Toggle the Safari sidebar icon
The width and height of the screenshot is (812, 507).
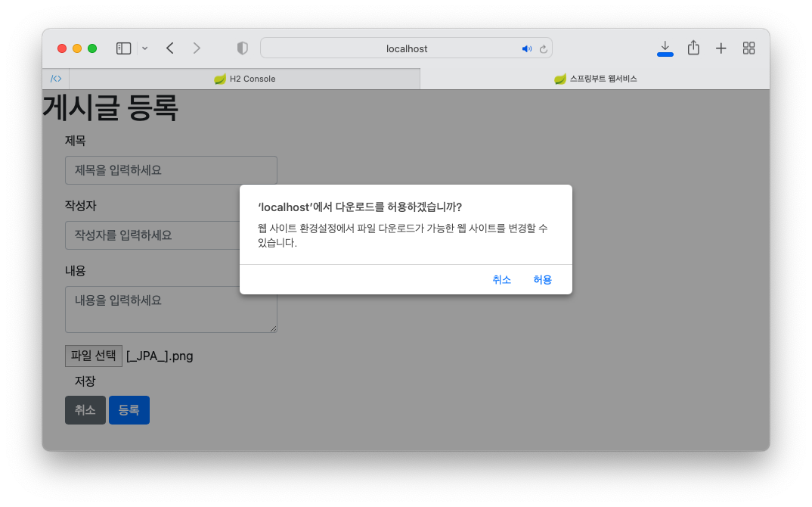(x=123, y=48)
